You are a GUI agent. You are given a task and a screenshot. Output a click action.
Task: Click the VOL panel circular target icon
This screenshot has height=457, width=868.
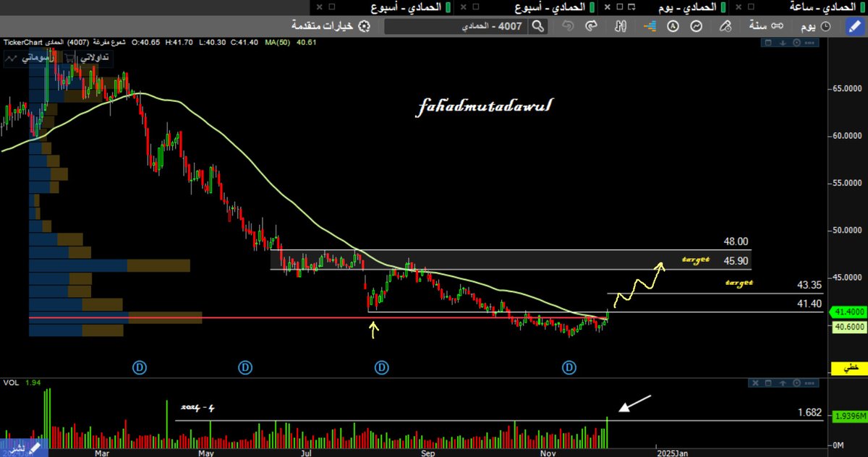[796, 382]
